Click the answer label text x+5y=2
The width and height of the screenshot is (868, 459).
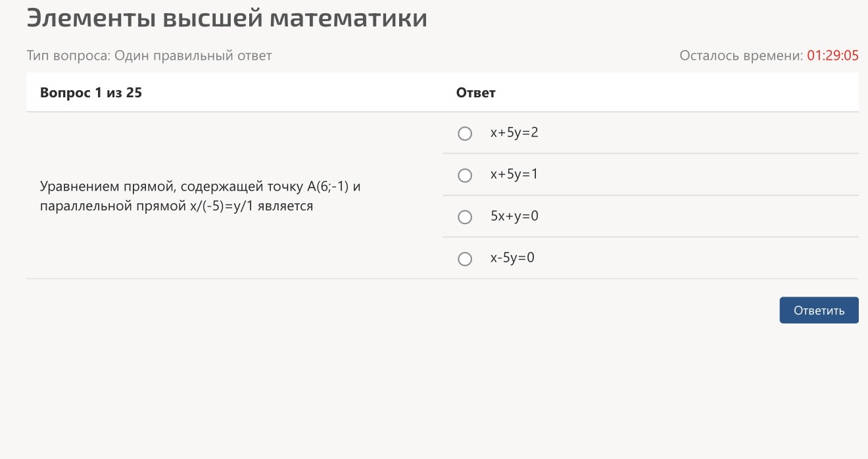coord(514,133)
